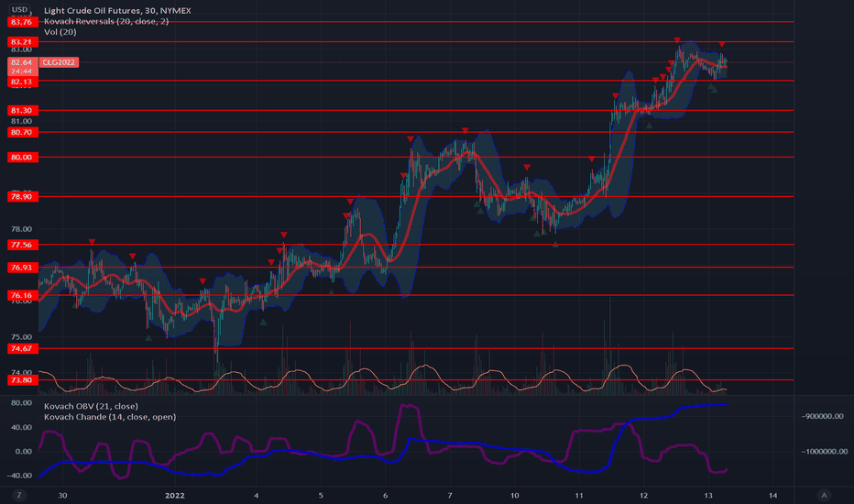Click the 74.67 price level label
The width and height of the screenshot is (854, 504).
[x=23, y=348]
